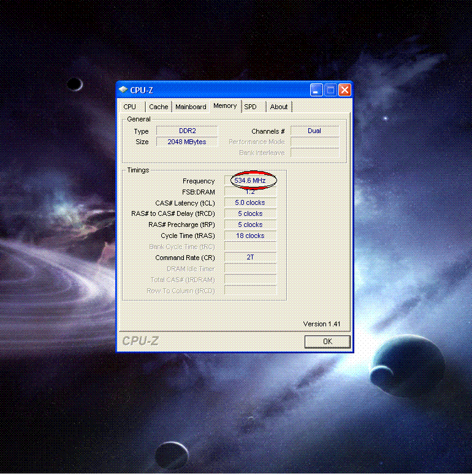Click the empty Performance Mode field
472x476 pixels.
[314, 142]
